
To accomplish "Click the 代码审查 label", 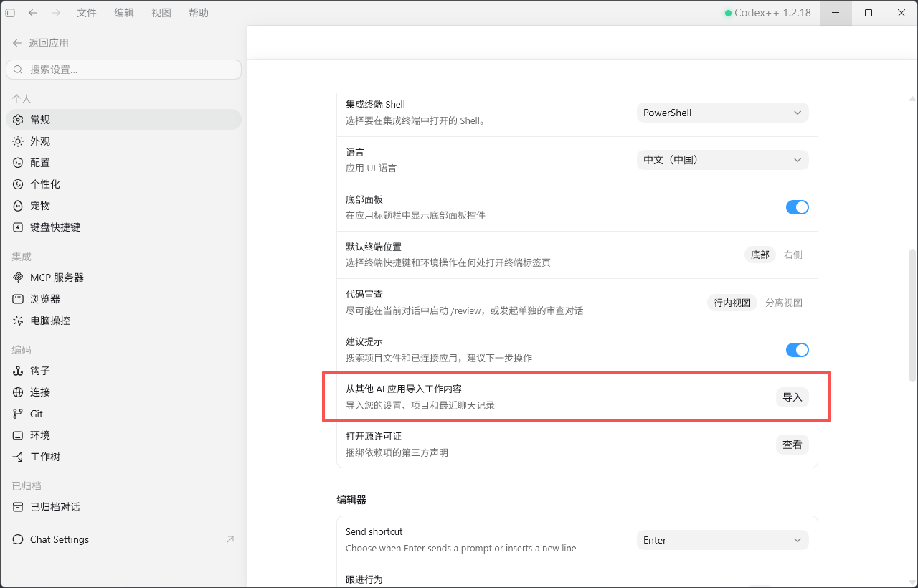I will (364, 295).
